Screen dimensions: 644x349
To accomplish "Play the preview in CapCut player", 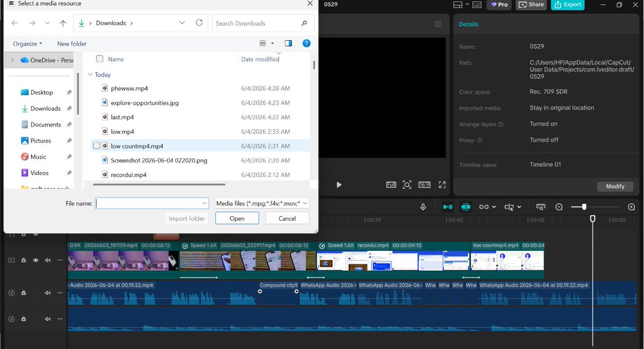I will 339,184.
